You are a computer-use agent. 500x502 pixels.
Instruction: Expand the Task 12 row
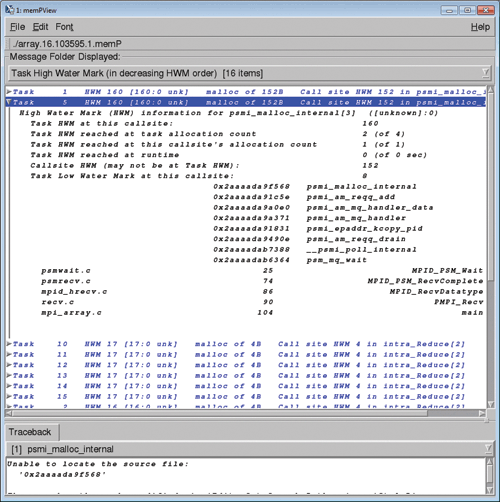click(x=9, y=365)
